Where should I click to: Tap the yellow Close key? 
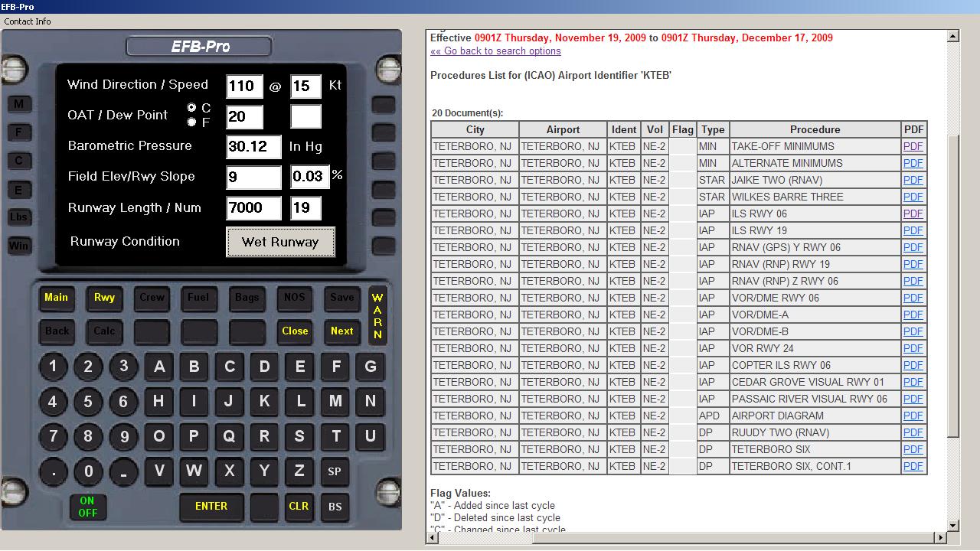(294, 331)
